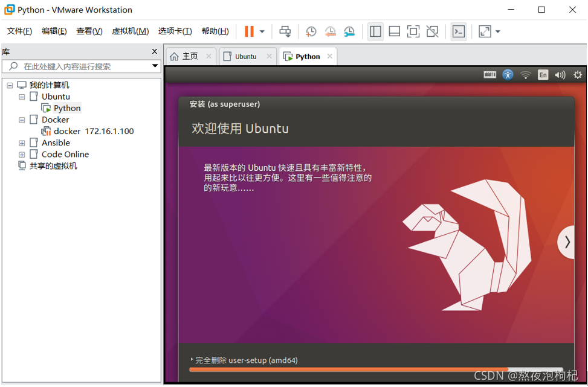
Task: Open the library search dropdown arrow
Action: (x=155, y=66)
